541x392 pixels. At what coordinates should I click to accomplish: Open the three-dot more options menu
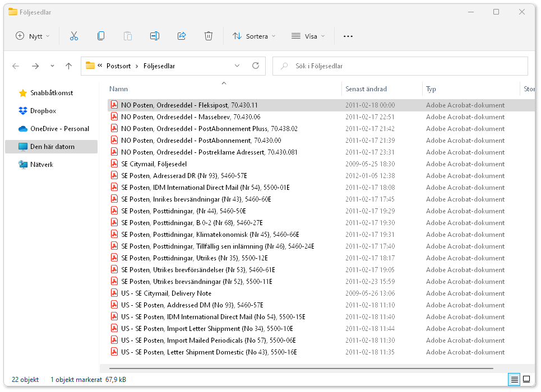[348, 36]
